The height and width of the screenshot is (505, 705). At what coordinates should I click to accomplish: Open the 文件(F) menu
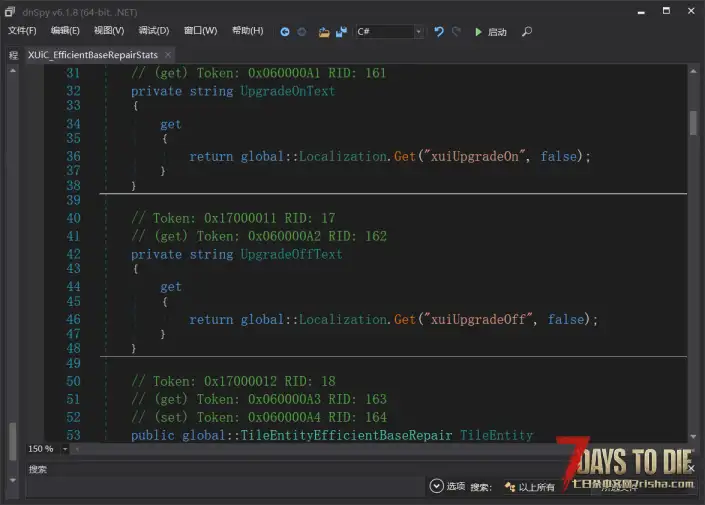point(22,31)
